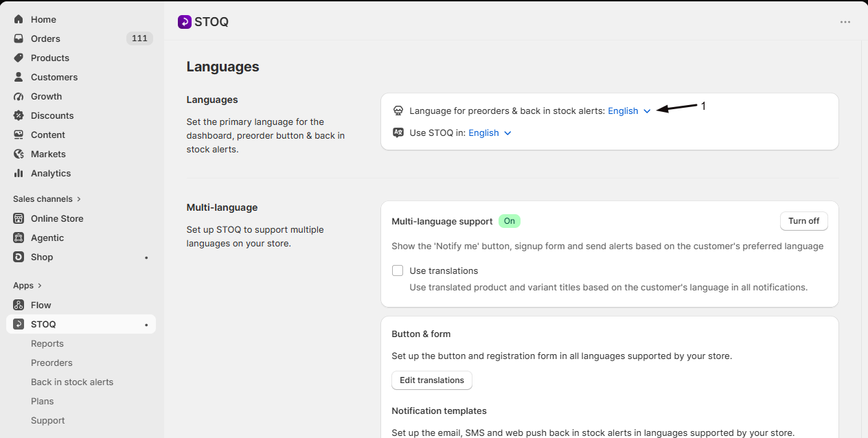Viewport: 868px width, 438px height.
Task: Click the Markets globe icon
Action: click(x=19, y=154)
